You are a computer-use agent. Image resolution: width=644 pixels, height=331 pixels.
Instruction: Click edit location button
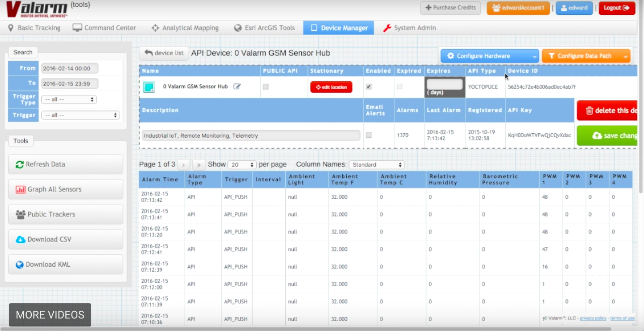(x=331, y=87)
